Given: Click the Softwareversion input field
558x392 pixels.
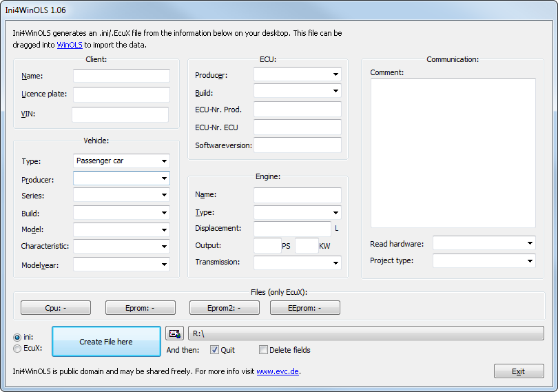Looking at the screenshot, I should click(x=298, y=145).
